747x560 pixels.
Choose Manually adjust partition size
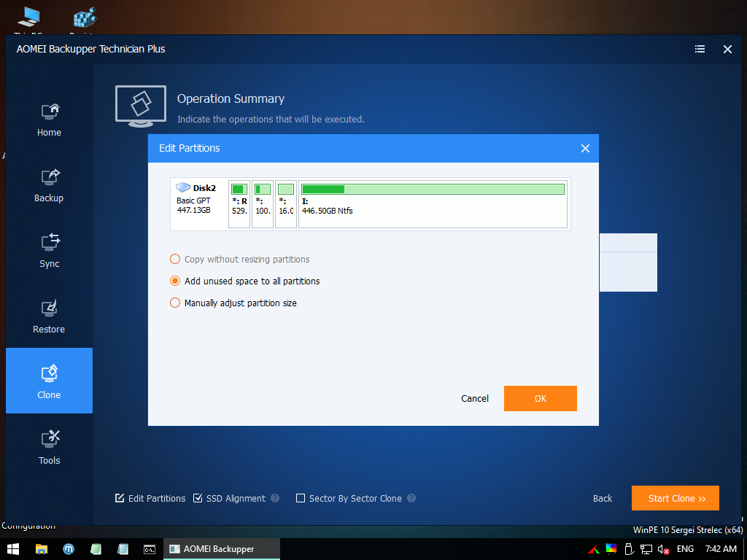(233, 303)
